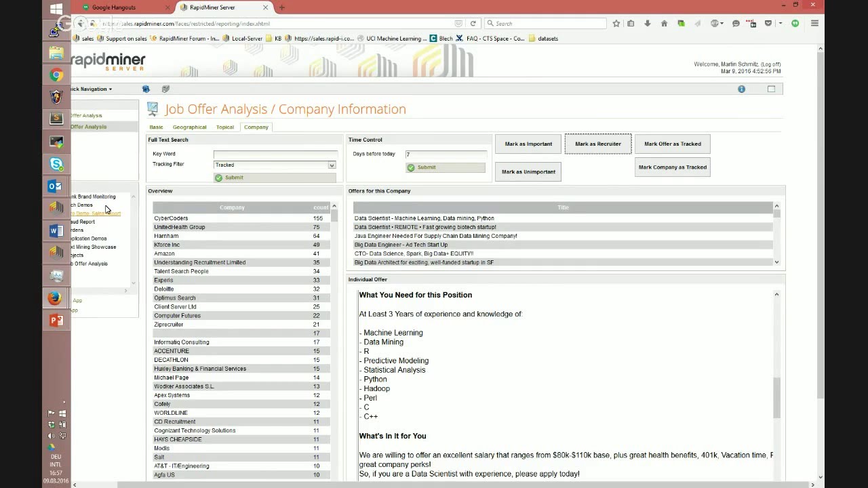Image resolution: width=868 pixels, height=488 pixels.
Task: Open the 'datasets' bookmark folder
Action: [542, 39]
